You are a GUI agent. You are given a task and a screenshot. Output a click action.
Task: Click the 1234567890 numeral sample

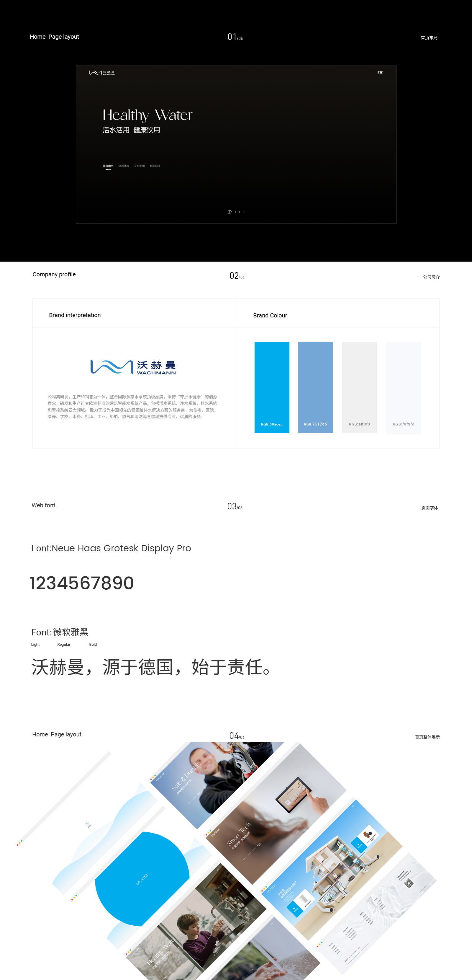[82, 583]
